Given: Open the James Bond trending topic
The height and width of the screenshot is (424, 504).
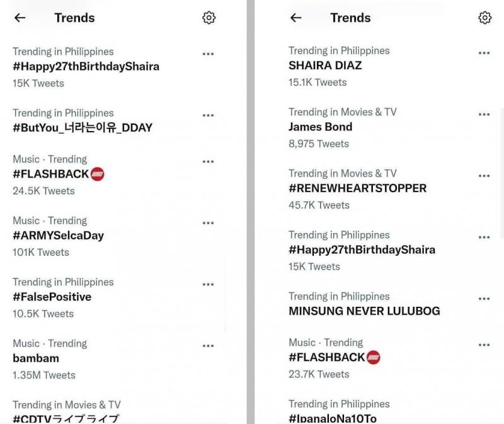Looking at the screenshot, I should pos(320,127).
